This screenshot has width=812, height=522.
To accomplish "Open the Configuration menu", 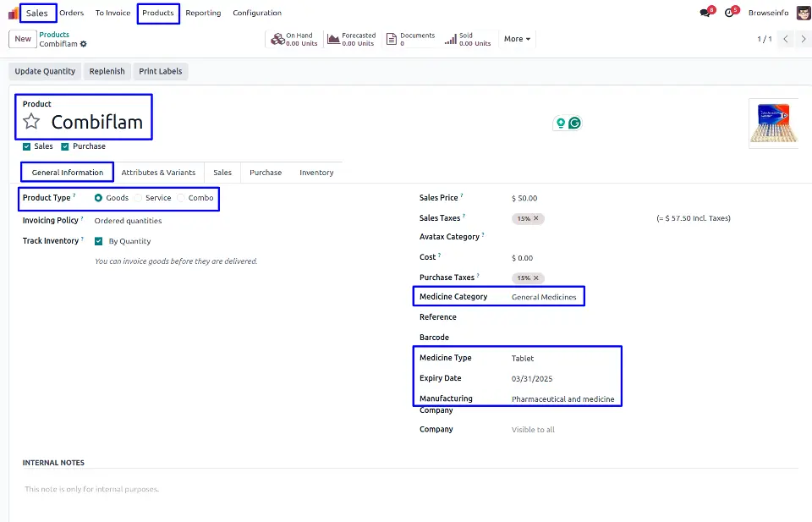I will [257, 13].
